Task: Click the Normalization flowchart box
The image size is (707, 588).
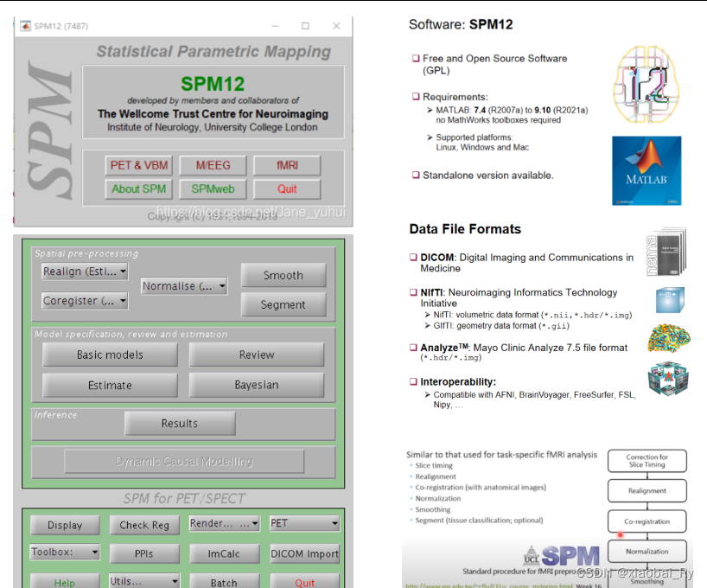Action: coord(647,552)
